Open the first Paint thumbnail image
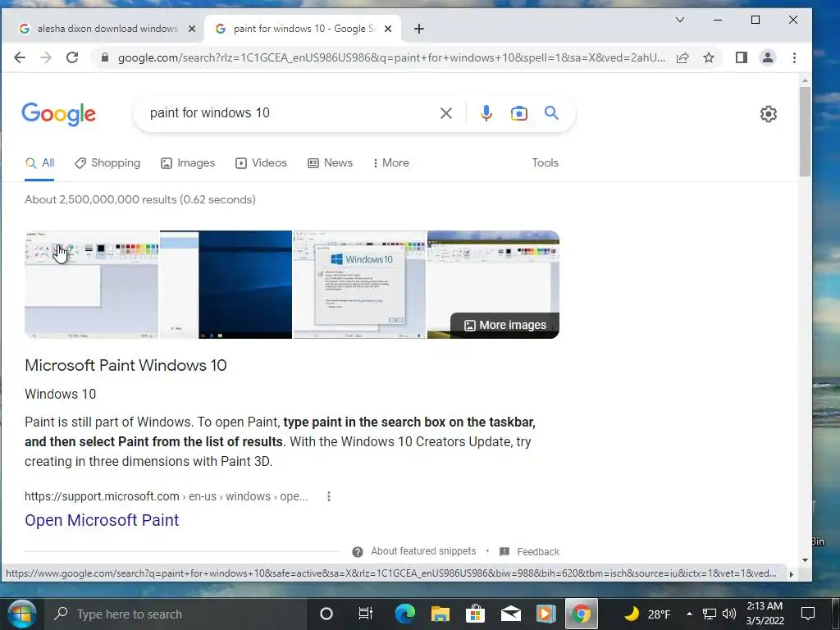This screenshot has width=840, height=630. tap(92, 285)
